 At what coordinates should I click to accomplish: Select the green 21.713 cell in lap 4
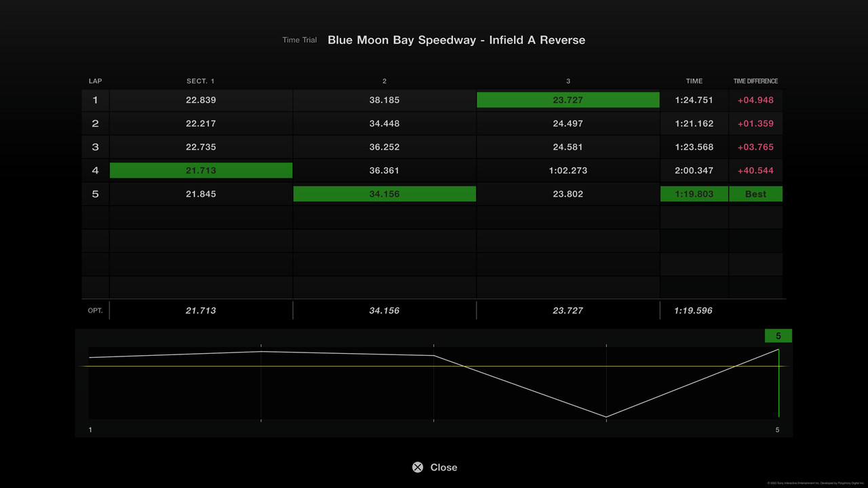201,170
